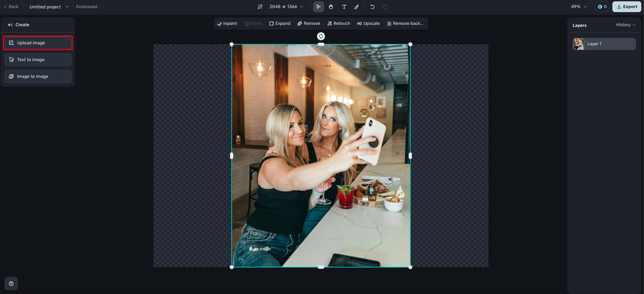This screenshot has height=294, width=644.
Task: Undo the last action
Action: click(x=372, y=7)
